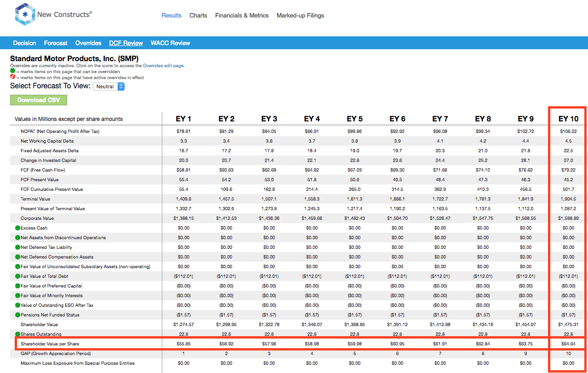Image resolution: width=588 pixels, height=373 pixels.
Task: Click Maximum Loss Exposure from Special Purpose Entities label
Action: (x=78, y=363)
